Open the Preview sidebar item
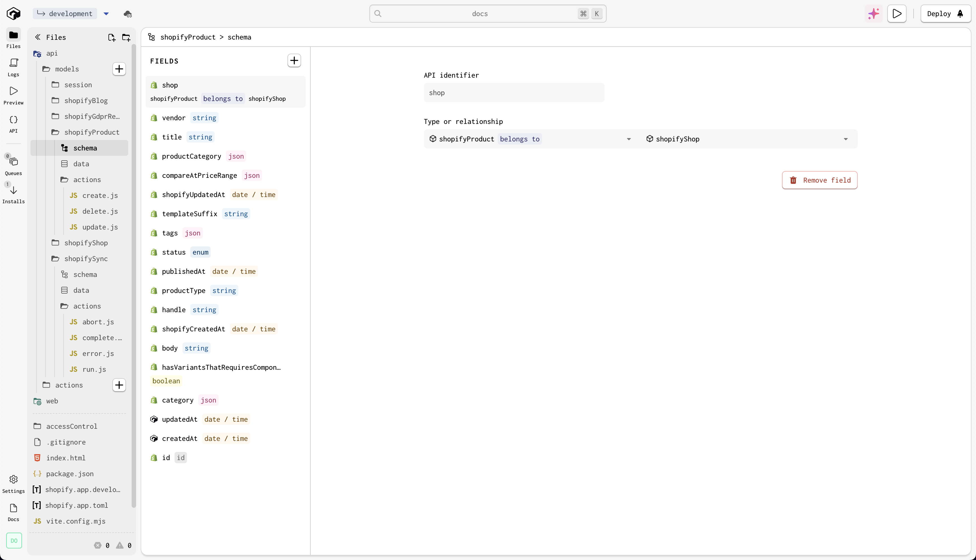This screenshot has width=976, height=560. pos(14,95)
